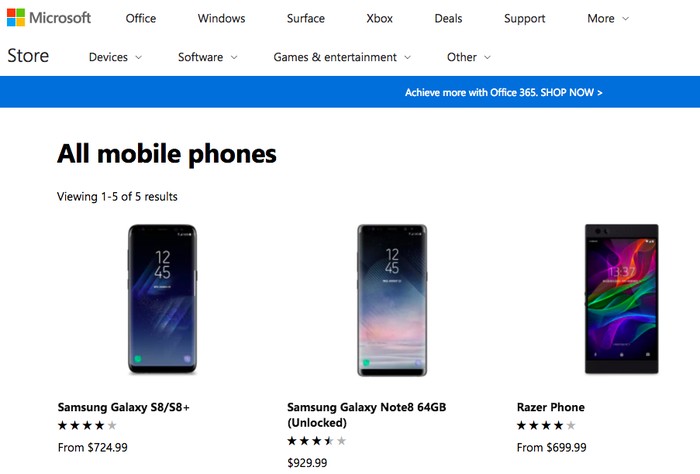Select the Razer Phone image
The height and width of the screenshot is (474, 700).
tap(621, 299)
